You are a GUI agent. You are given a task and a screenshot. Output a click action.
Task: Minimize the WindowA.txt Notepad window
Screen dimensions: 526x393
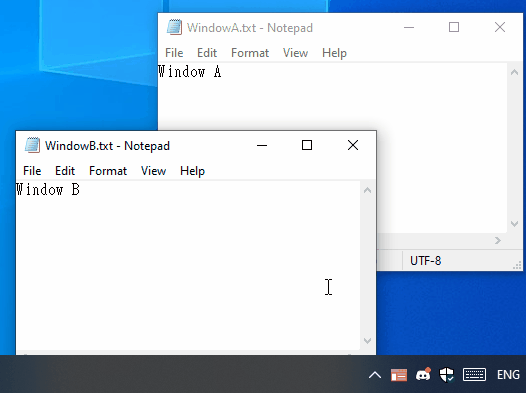coord(409,27)
